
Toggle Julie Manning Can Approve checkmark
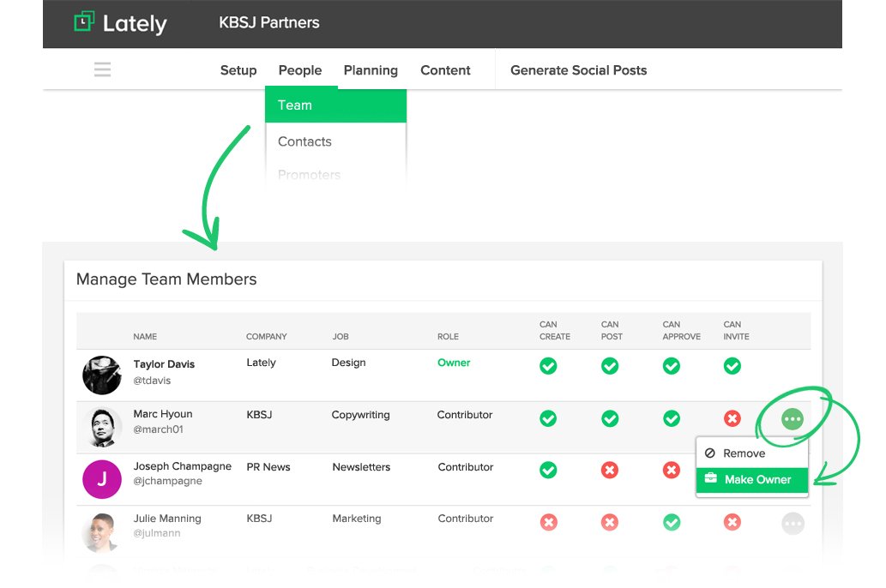coord(672,522)
